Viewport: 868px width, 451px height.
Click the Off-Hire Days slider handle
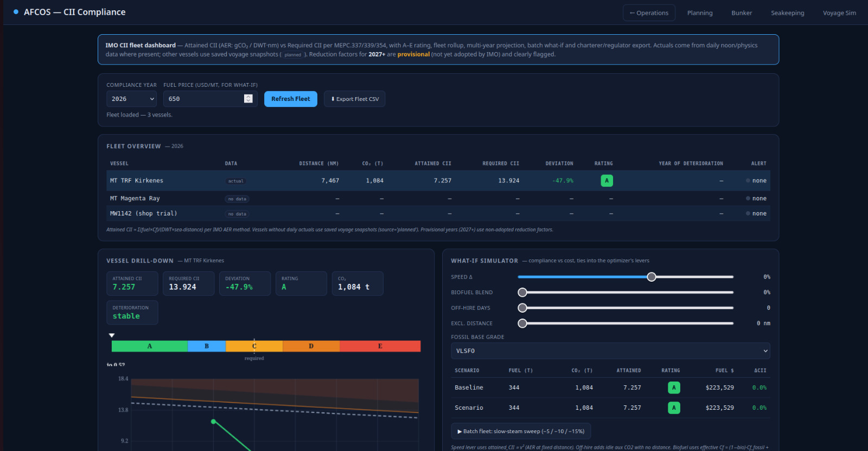tap(522, 308)
